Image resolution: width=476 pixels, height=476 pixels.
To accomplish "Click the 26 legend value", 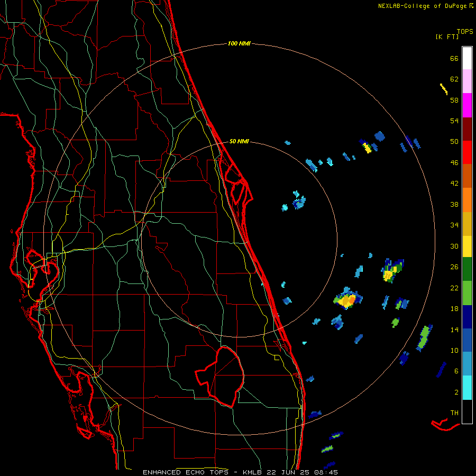I will click(454, 267).
